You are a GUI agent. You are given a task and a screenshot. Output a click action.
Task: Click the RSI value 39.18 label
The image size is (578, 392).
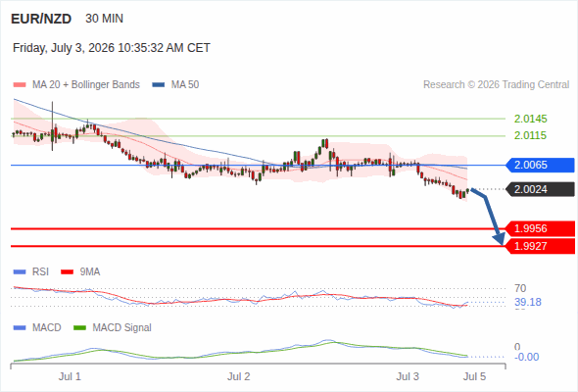[528, 302]
